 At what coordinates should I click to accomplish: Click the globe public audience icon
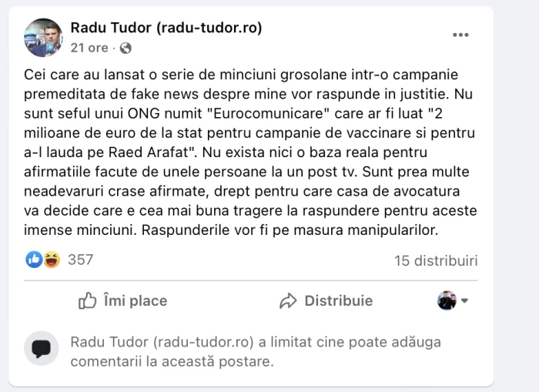click(x=126, y=48)
